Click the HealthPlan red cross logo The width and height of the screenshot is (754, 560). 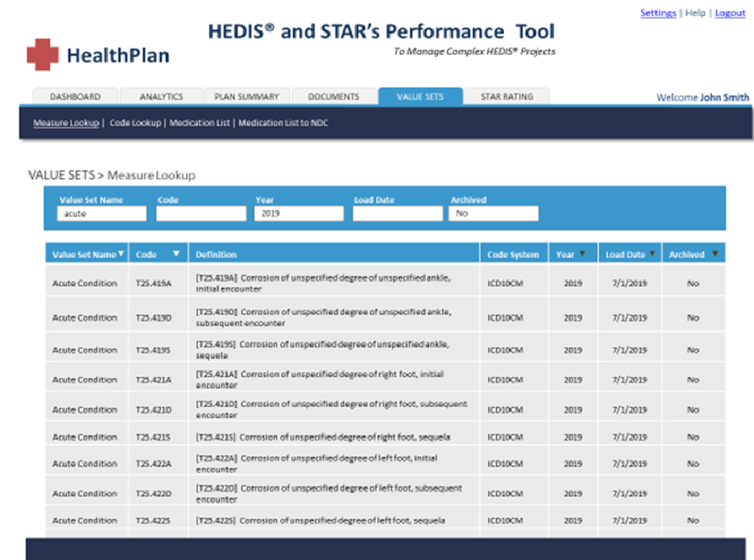point(43,54)
